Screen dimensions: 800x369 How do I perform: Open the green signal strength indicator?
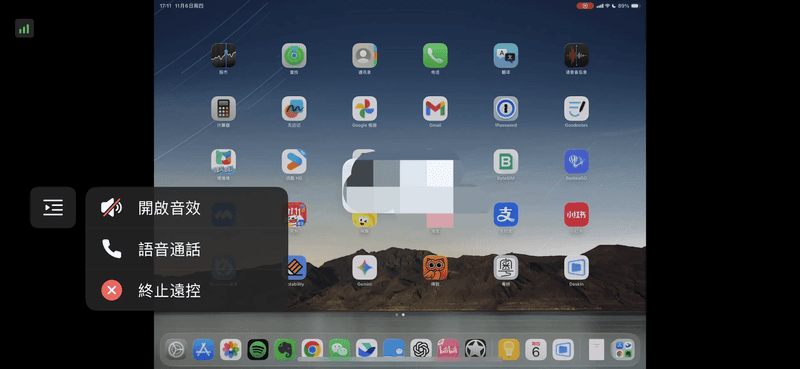[24, 29]
